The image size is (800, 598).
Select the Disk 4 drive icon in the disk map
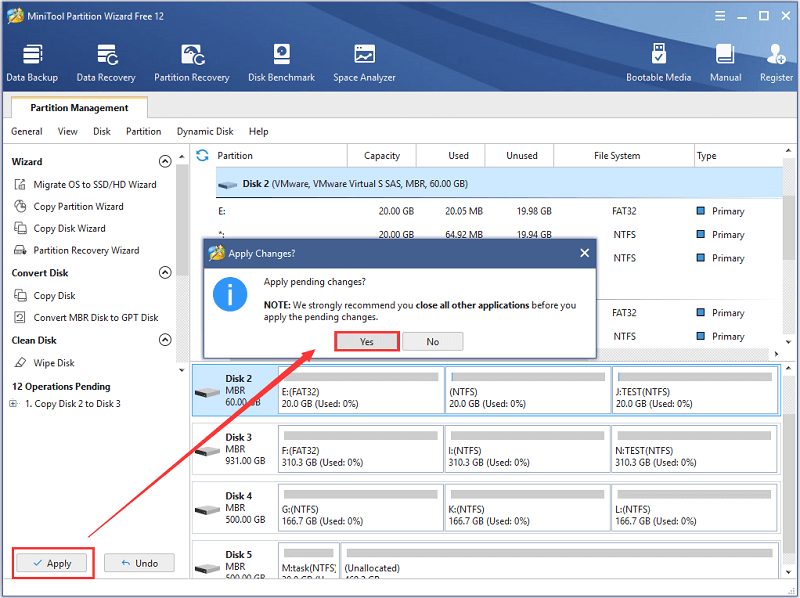click(207, 510)
